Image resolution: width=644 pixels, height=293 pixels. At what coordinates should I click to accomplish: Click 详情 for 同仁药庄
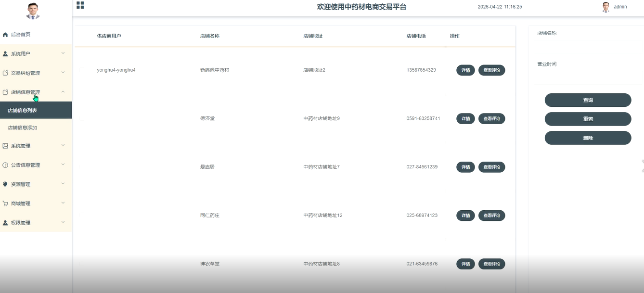click(x=465, y=215)
